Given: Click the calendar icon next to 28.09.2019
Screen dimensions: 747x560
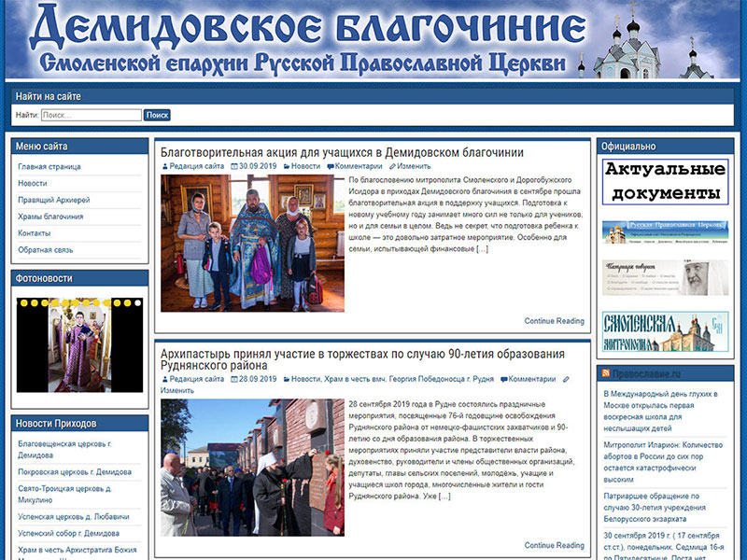Looking at the screenshot, I should (x=234, y=380).
